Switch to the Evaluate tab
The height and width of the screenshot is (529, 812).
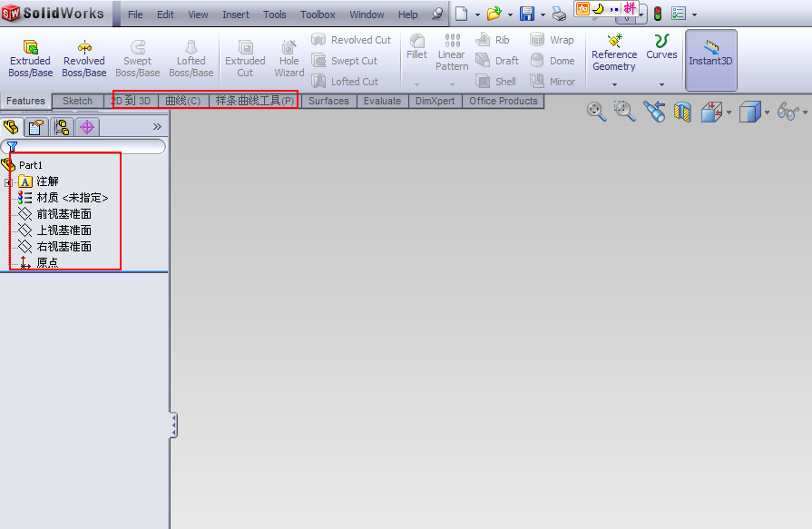[x=382, y=101]
